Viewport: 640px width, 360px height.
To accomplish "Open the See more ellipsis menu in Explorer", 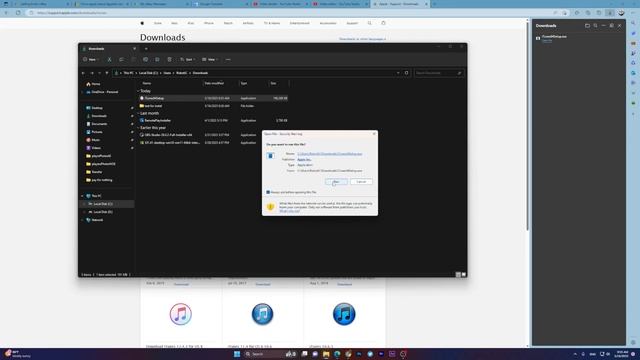I will [228, 60].
